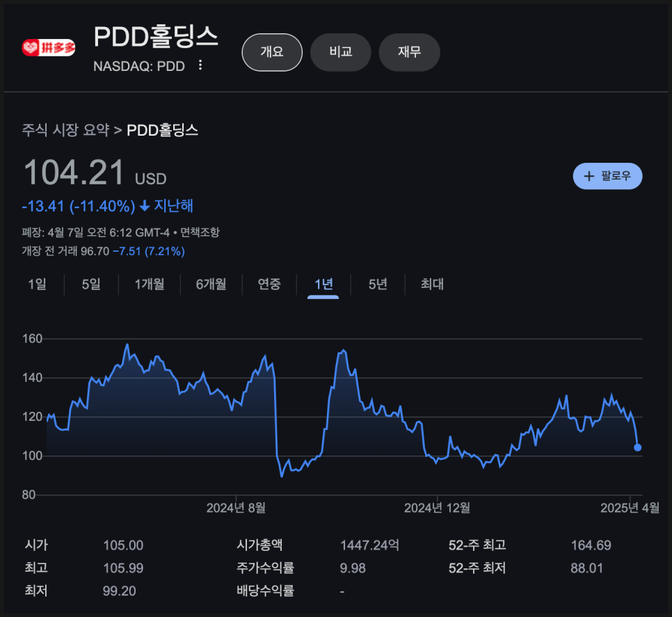
Task: Click the current price dot on chart
Action: tap(638, 447)
